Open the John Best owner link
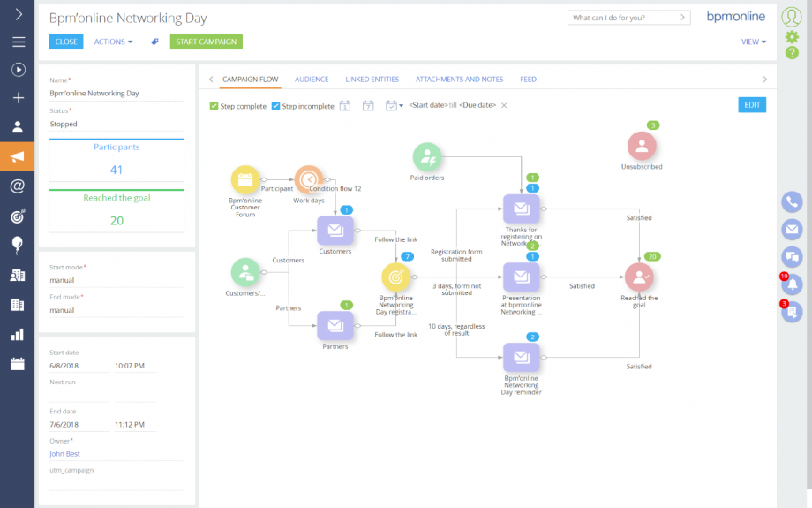This screenshot has width=812, height=508. 64,453
